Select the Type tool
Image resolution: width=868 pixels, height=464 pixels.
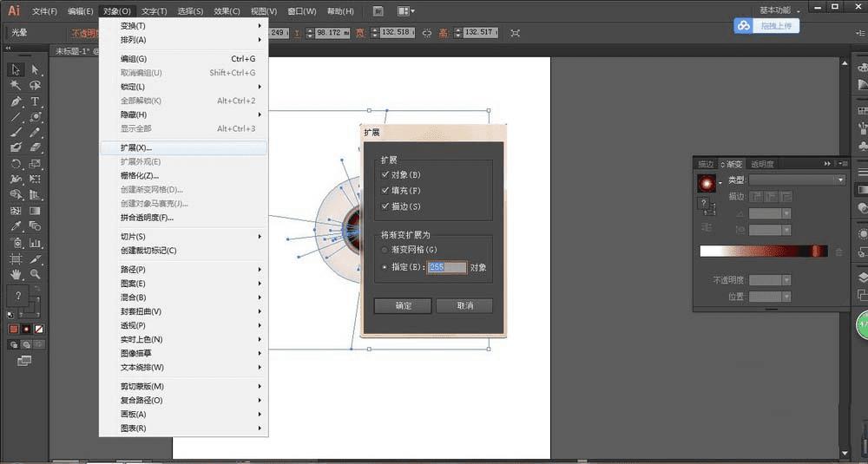tap(36, 101)
